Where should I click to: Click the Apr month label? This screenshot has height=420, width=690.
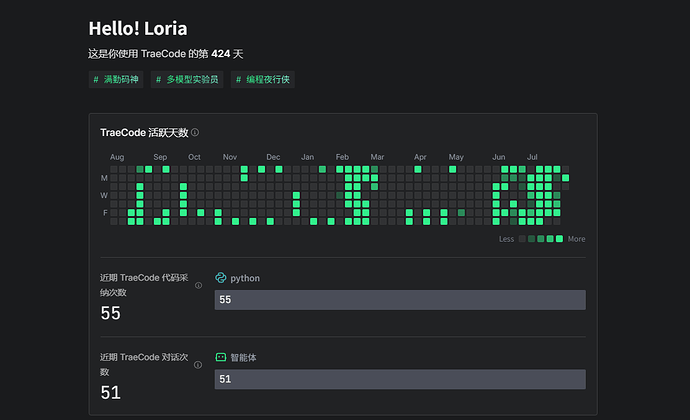(420, 157)
